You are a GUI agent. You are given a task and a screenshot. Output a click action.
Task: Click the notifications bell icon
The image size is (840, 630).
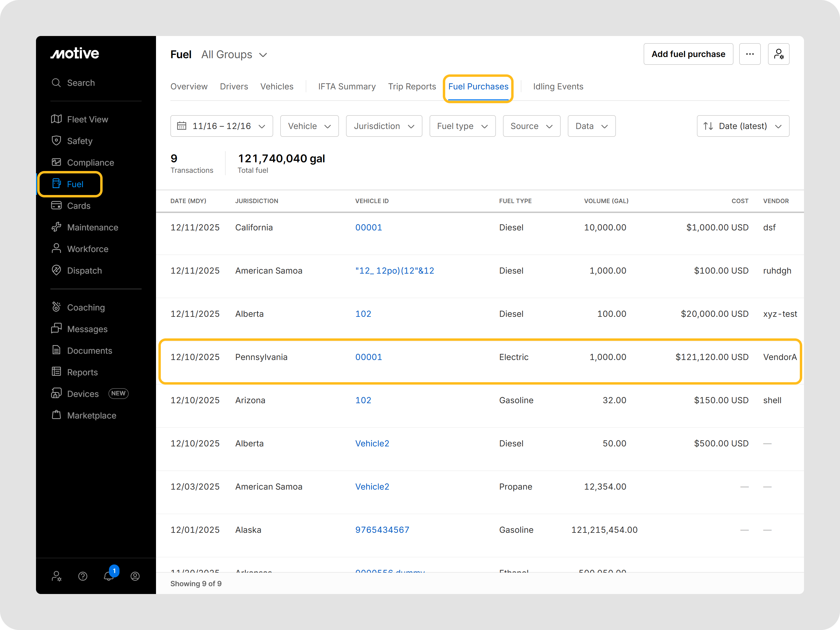[x=109, y=576]
